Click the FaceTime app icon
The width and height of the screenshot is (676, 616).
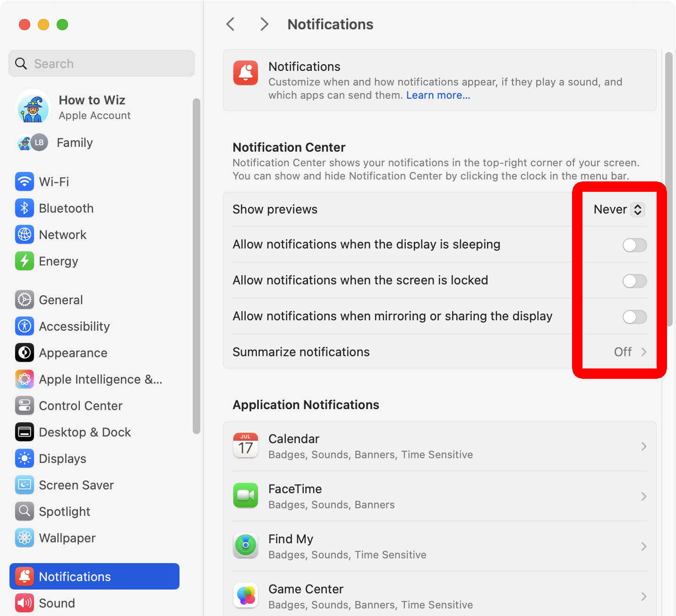(246, 496)
